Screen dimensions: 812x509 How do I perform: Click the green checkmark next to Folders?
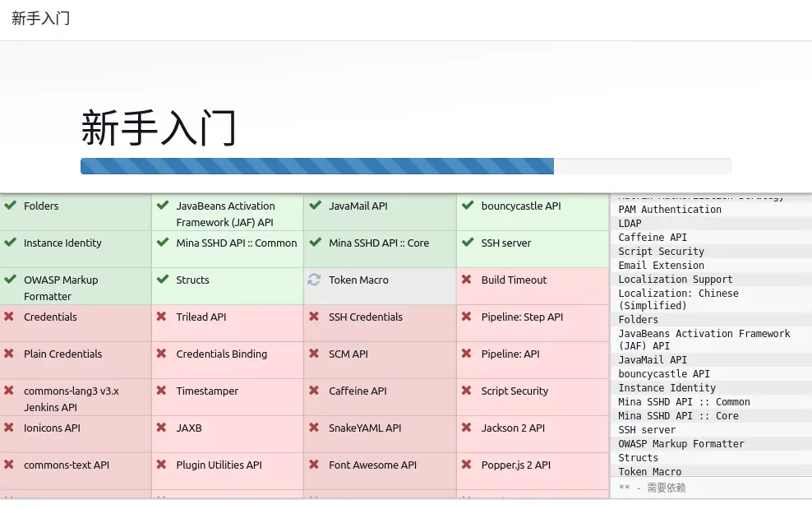coord(10,206)
